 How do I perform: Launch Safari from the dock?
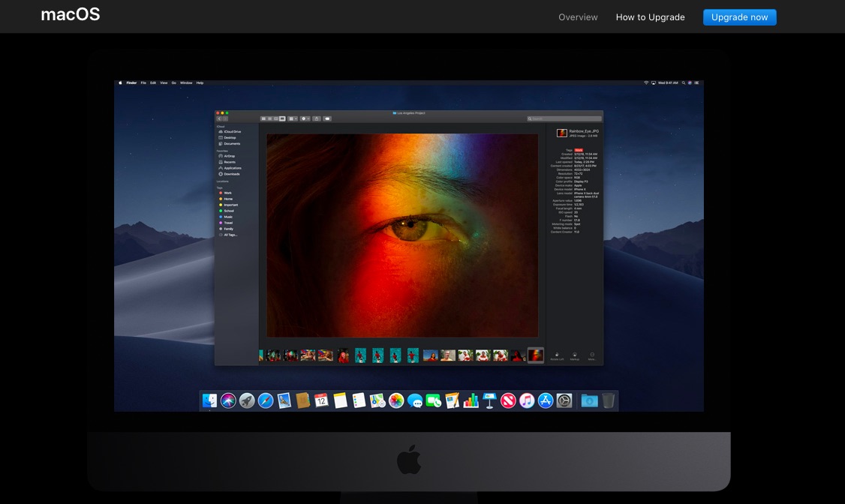[266, 401]
